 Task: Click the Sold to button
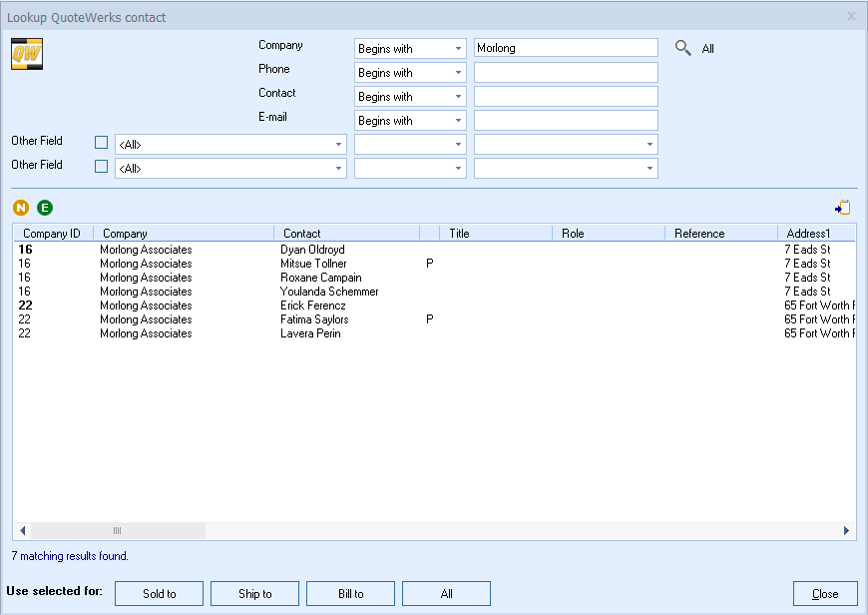tap(160, 594)
